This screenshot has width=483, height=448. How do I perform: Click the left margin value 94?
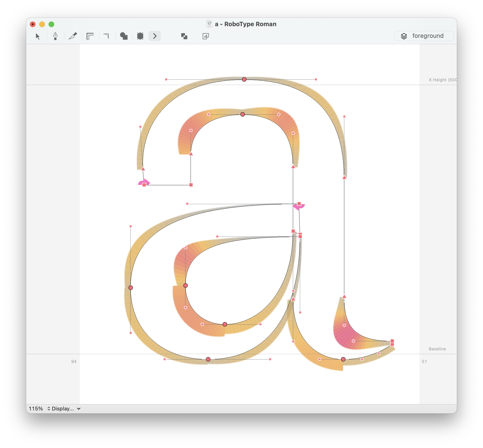click(x=74, y=361)
